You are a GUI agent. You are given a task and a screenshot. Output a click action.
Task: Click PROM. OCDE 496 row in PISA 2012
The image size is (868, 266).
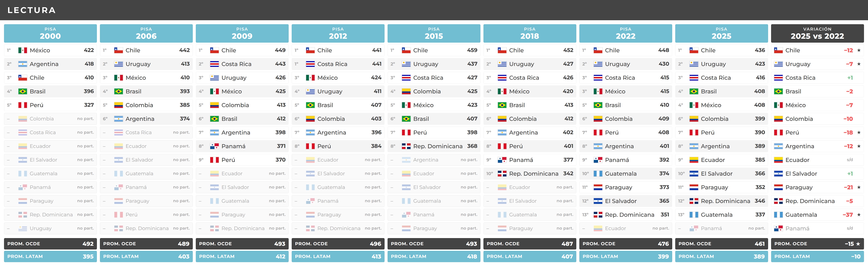tap(338, 244)
